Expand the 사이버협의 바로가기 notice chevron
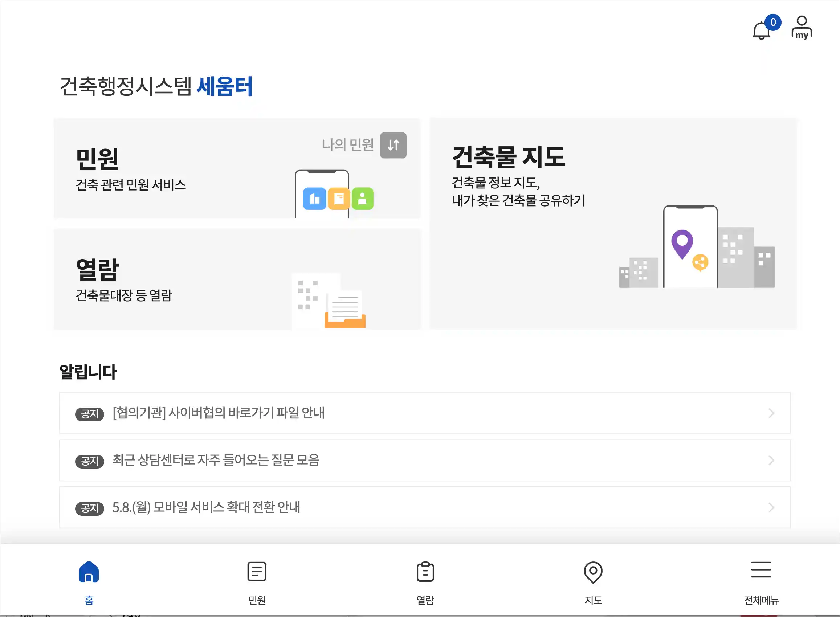This screenshot has width=840, height=617. point(771,413)
